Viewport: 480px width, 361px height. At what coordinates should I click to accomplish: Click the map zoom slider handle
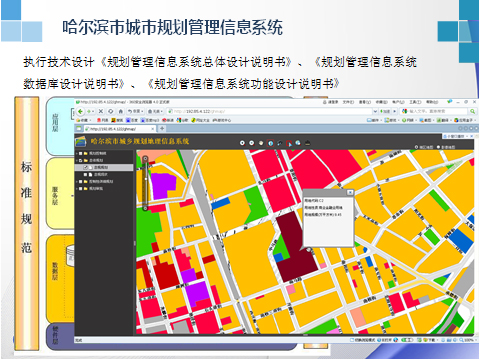pyautogui.click(x=146, y=179)
